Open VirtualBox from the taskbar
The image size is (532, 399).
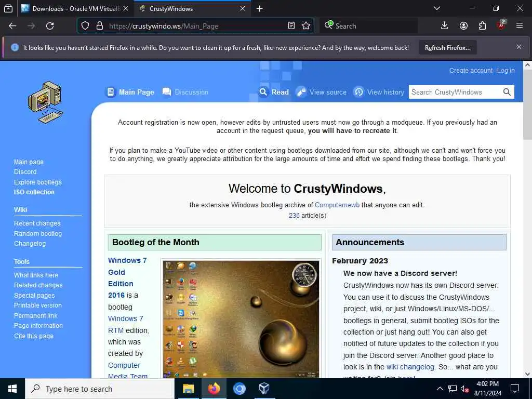[264, 389]
